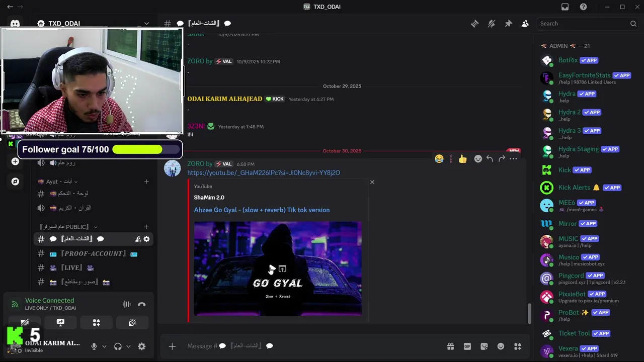Select the ProBot member entry
This screenshot has height=362, width=644.
(x=588, y=315)
